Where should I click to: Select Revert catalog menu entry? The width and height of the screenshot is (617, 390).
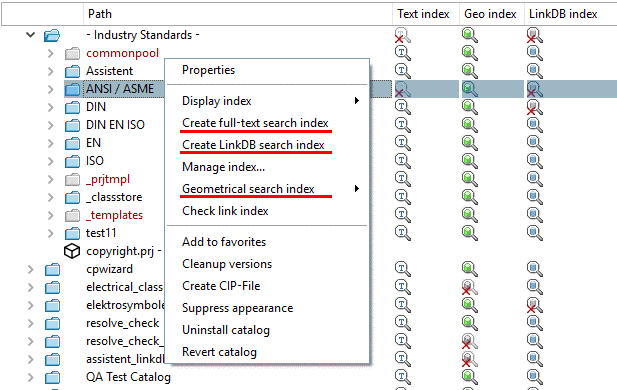[x=219, y=352]
